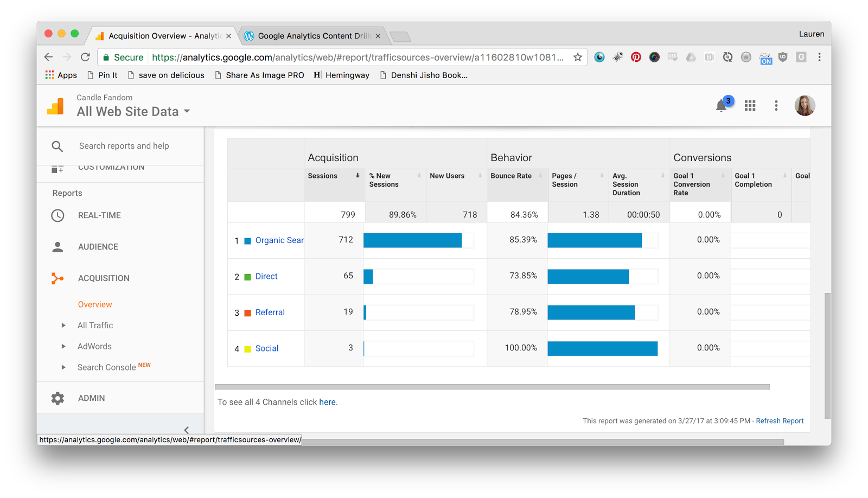
Task: Click the Google Analytics logo icon
Action: [x=55, y=106]
